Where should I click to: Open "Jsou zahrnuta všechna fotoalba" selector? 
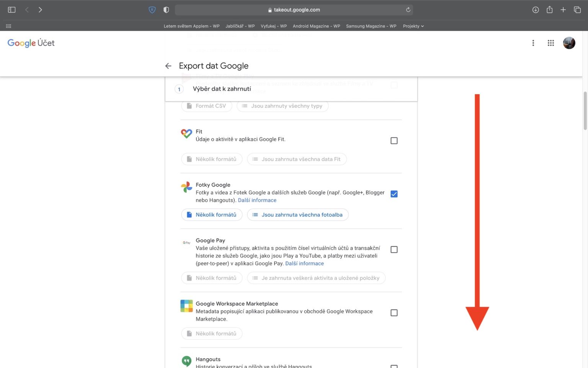tap(298, 215)
